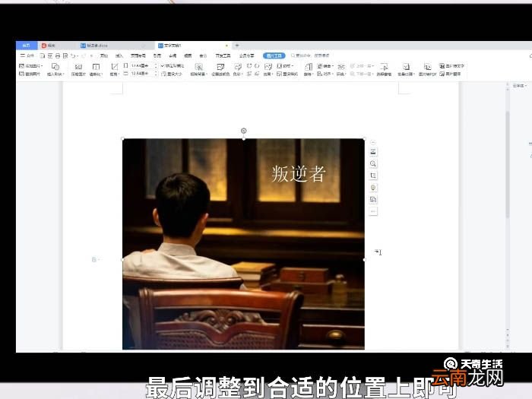
Task: Click the picture width input field
Action: tap(141, 73)
